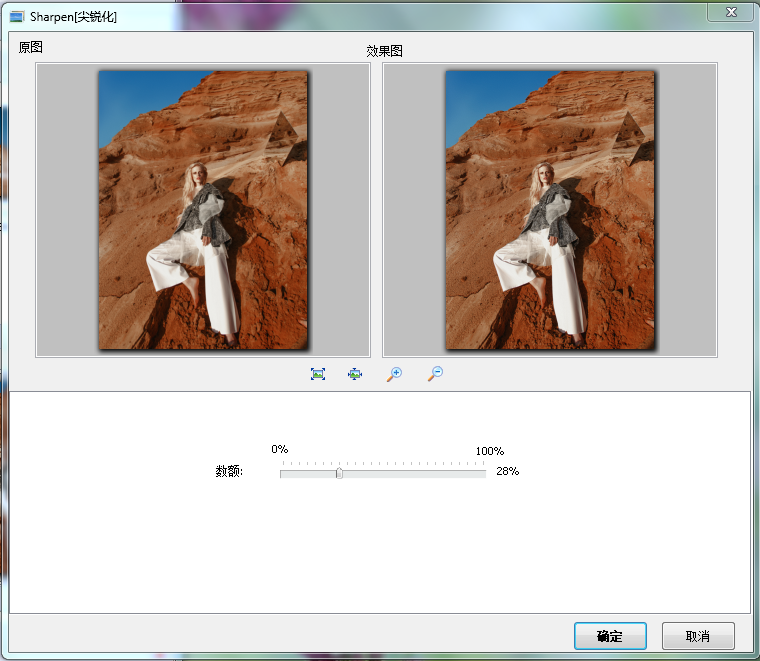Select the effect result preview on the right
Image resolution: width=760 pixels, height=661 pixels.
pos(550,210)
